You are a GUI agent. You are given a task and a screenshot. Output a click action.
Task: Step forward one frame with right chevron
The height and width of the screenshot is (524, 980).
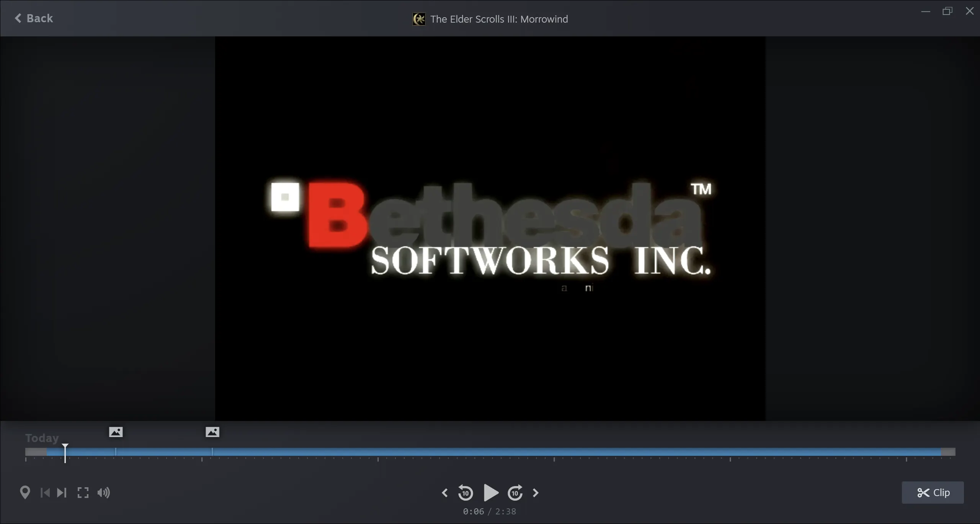pos(536,493)
